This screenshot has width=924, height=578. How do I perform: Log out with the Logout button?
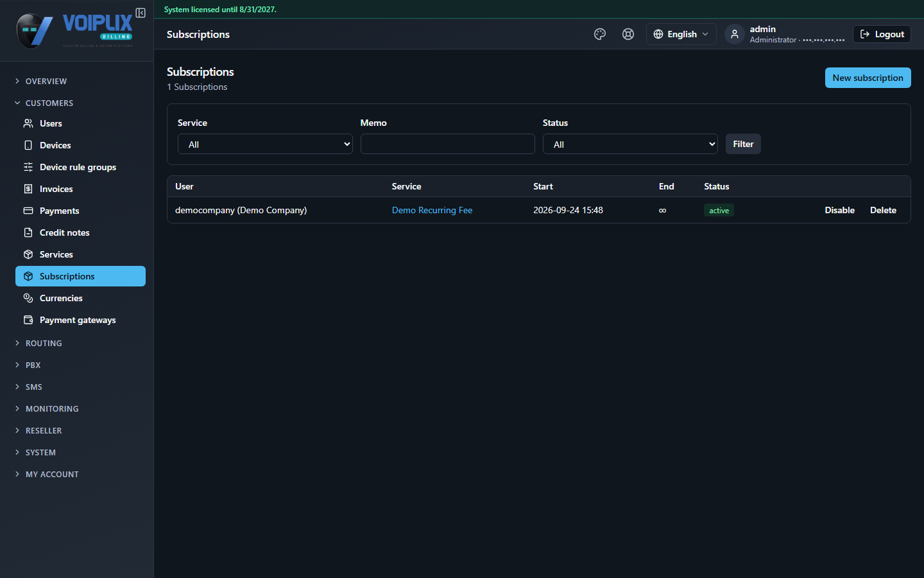pos(882,34)
